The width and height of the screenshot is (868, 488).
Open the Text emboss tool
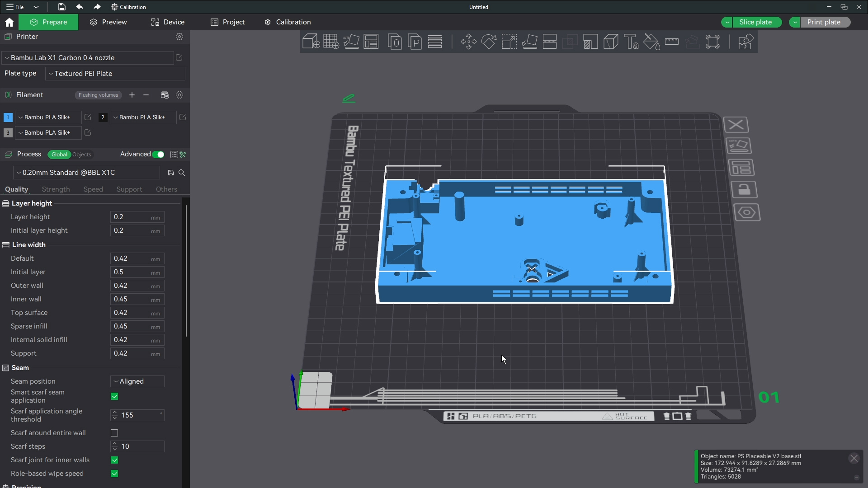[x=631, y=42]
